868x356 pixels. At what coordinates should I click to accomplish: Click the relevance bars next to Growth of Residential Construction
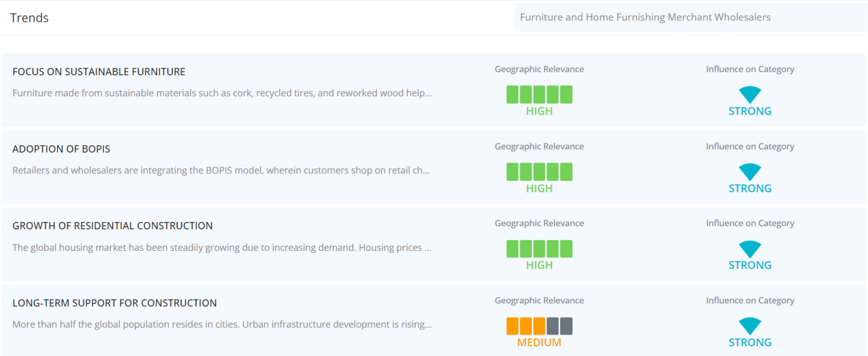pyautogui.click(x=539, y=248)
